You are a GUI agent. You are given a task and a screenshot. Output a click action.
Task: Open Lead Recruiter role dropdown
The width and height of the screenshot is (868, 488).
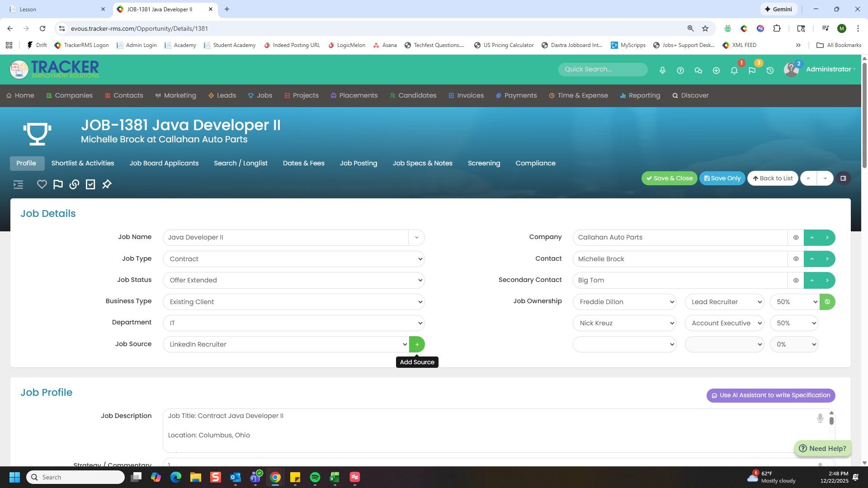[x=724, y=302]
